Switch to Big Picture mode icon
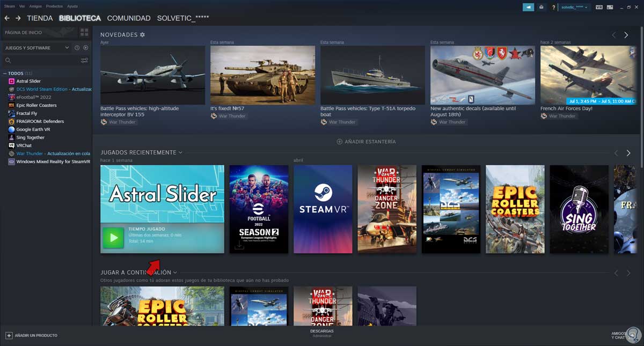This screenshot has width=644, height=346. coord(609,7)
